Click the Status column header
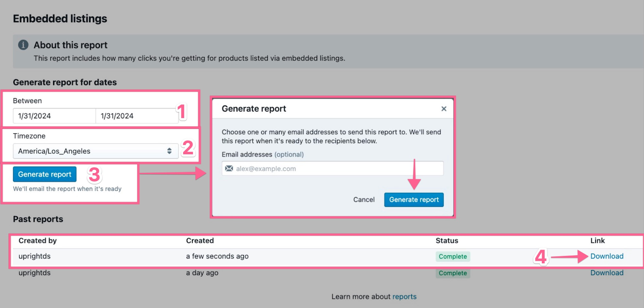Viewport: 644px width, 308px height. point(447,241)
